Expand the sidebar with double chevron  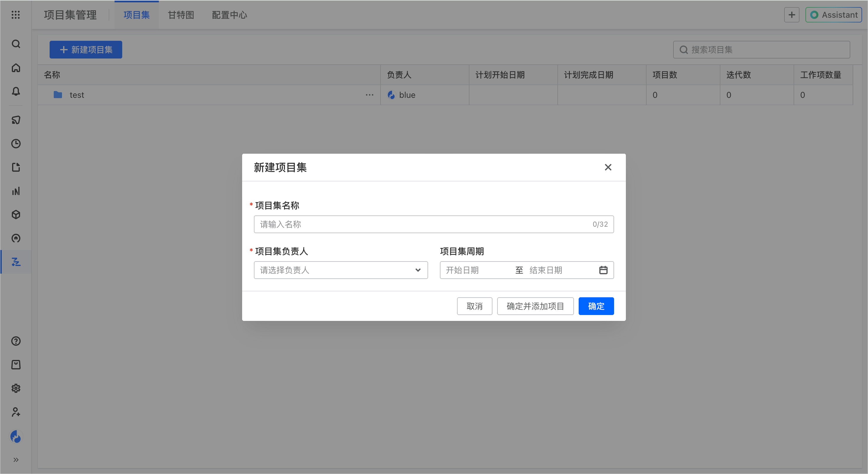[16, 460]
